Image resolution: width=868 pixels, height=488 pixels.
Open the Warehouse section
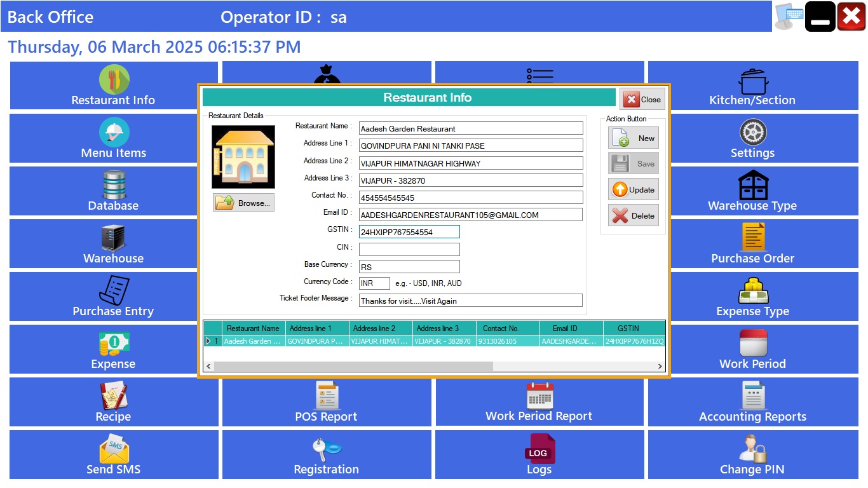113,244
